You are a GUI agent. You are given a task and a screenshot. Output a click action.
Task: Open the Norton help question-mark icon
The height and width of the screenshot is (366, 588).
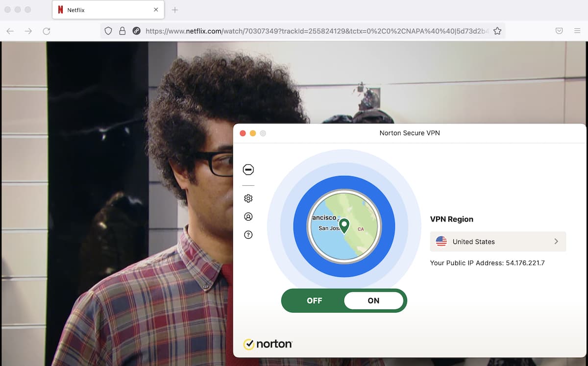(x=248, y=235)
